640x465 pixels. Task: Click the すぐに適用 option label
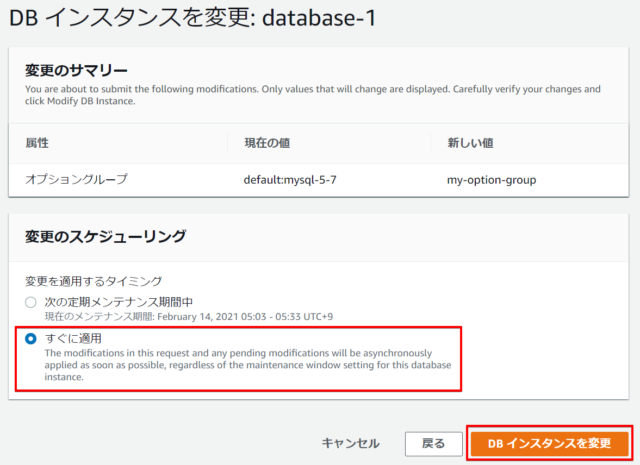point(73,338)
